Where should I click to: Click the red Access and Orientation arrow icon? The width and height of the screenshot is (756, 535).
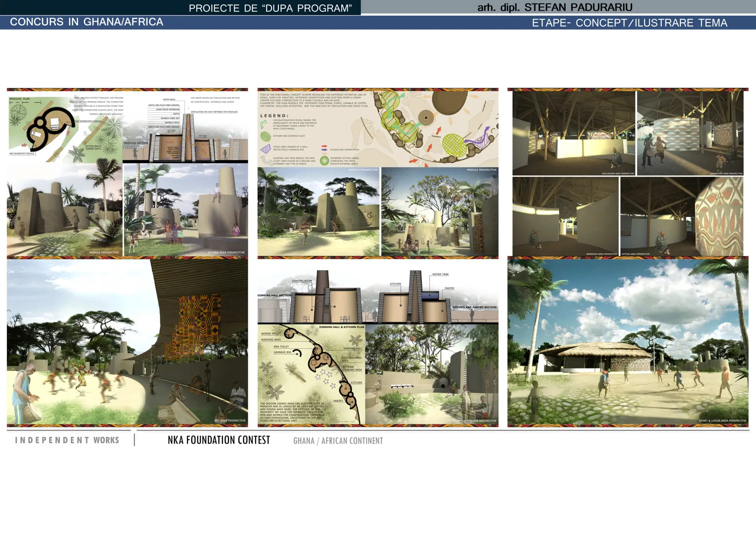(324, 147)
